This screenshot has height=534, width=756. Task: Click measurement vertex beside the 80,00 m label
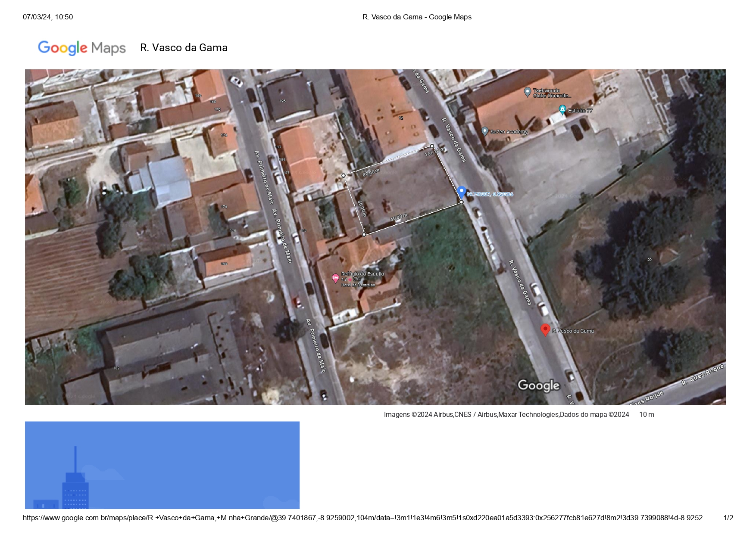tap(344, 175)
